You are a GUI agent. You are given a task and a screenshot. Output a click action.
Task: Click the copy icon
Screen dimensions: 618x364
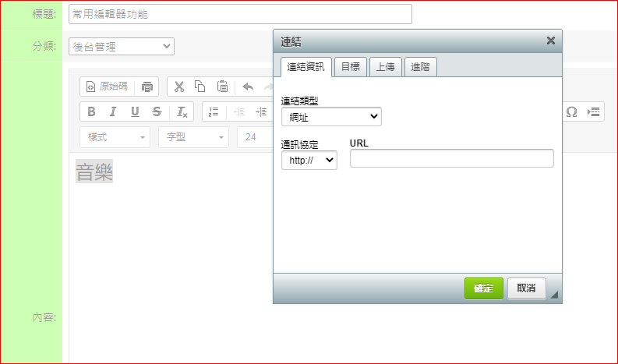[200, 87]
